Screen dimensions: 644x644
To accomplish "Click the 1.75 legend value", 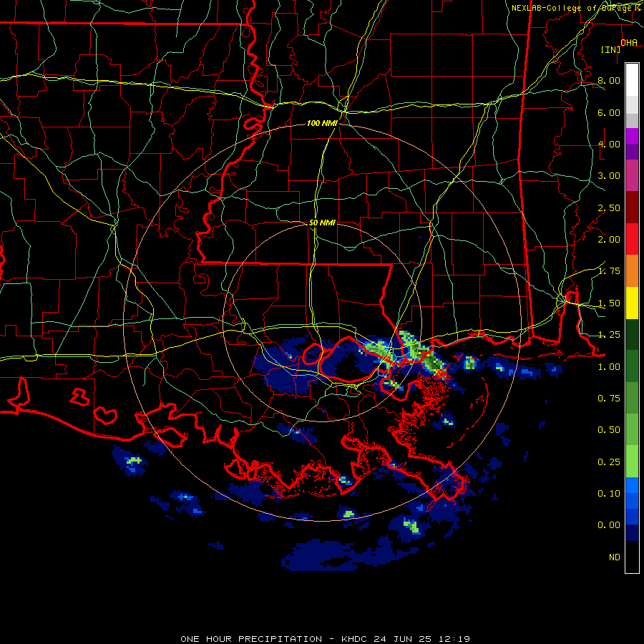I will coord(609,271).
